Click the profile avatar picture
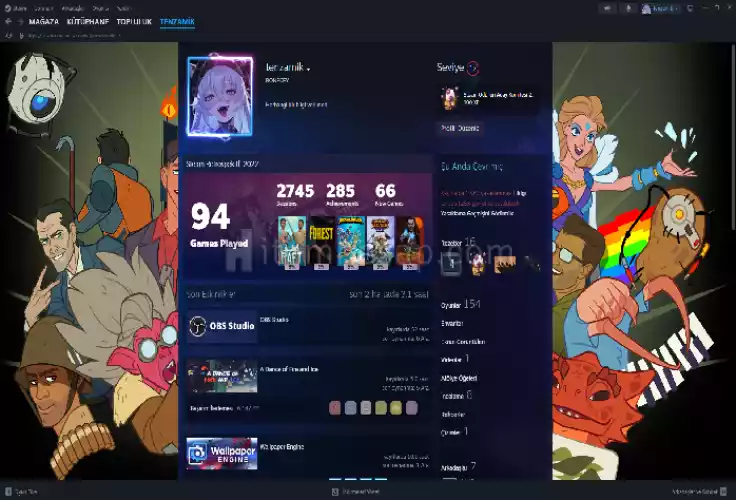The image size is (736, 500). (x=219, y=96)
